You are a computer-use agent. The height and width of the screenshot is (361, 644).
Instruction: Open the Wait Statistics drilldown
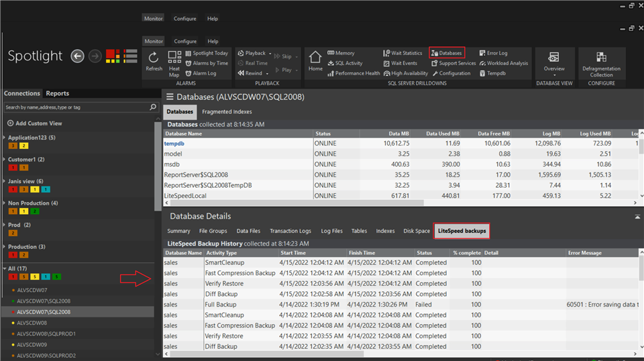click(402, 53)
